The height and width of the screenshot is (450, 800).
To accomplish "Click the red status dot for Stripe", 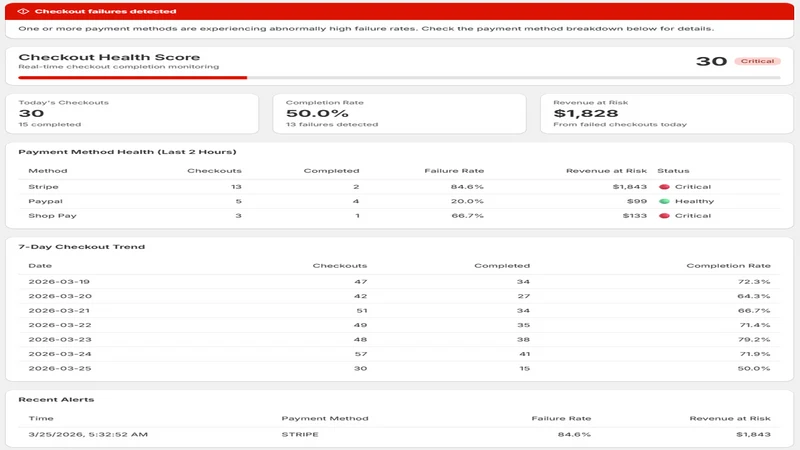I will click(664, 187).
